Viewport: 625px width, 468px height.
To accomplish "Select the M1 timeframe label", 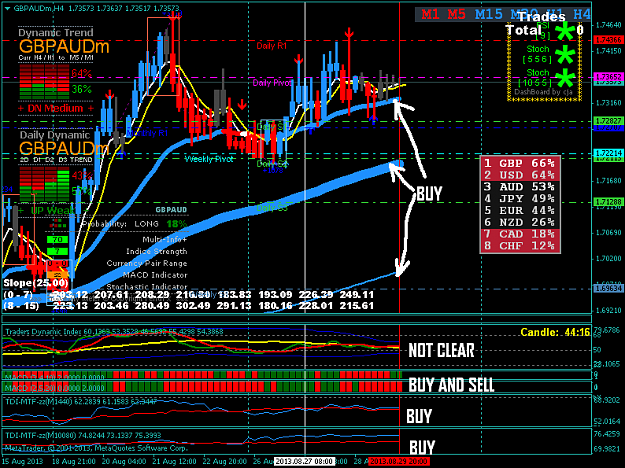I will (x=430, y=14).
